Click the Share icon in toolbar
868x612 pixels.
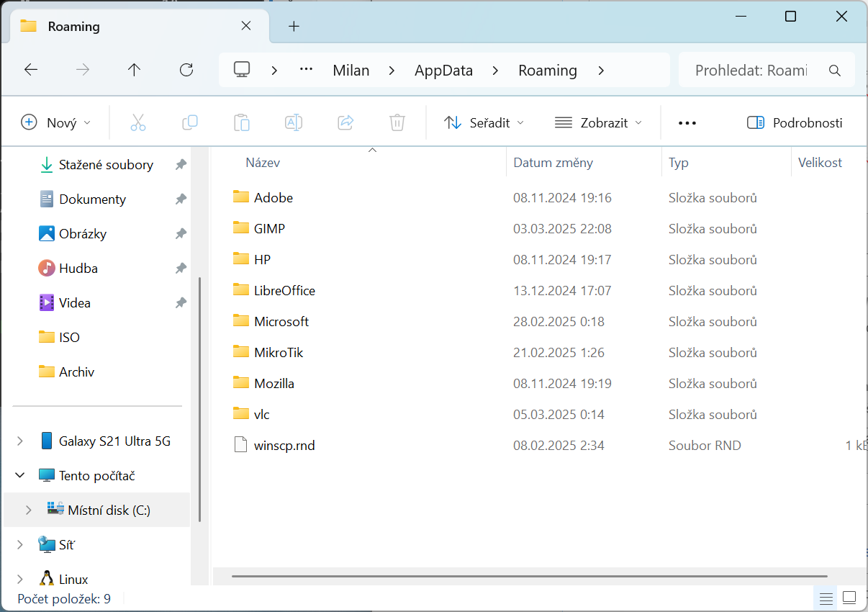click(345, 122)
